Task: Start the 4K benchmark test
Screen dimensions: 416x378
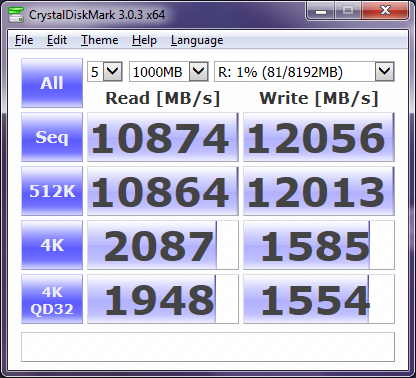Action: (52, 245)
